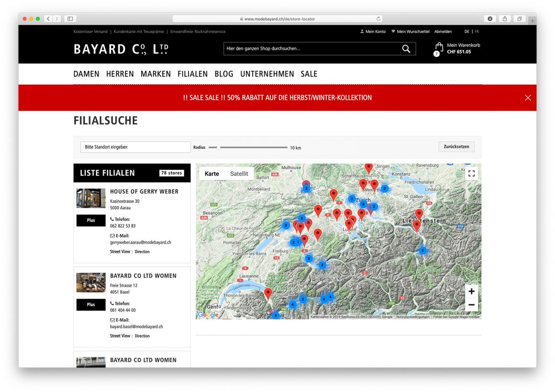
Task: Click the search magnifier icon
Action: tap(406, 49)
